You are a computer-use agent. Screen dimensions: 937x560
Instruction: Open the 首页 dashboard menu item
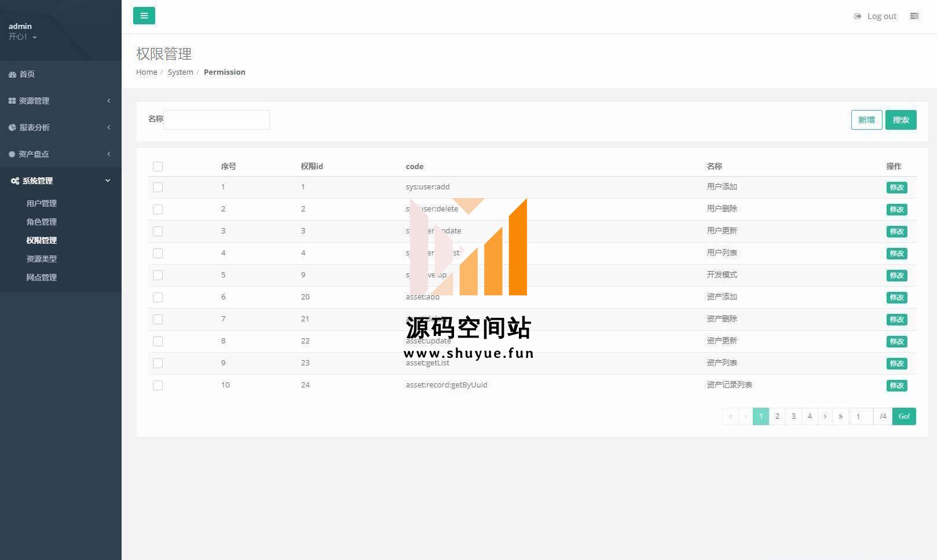tap(27, 74)
